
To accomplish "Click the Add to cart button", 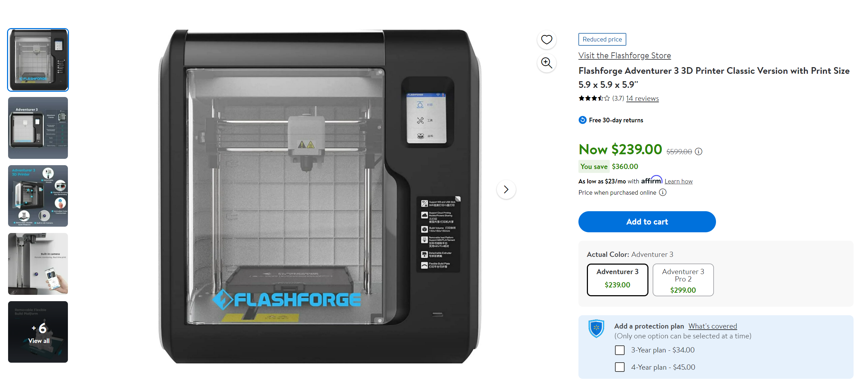I will pos(647,222).
